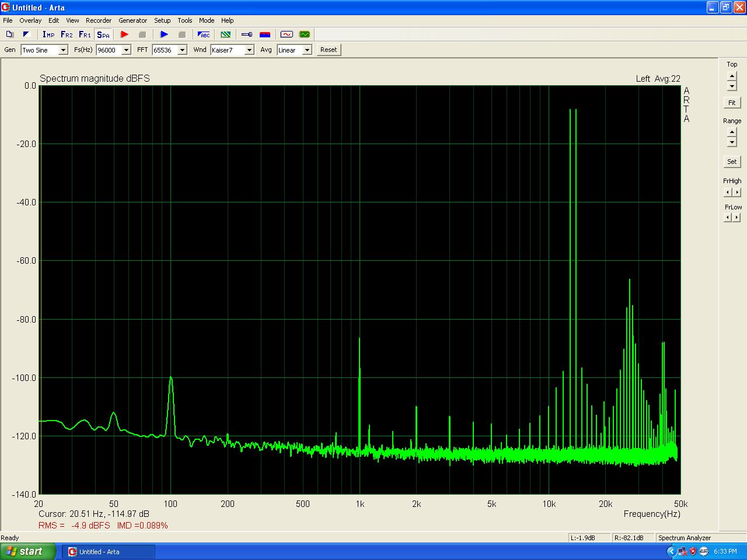The width and height of the screenshot is (747, 560).
Task: Start recording with the red play arrow
Action: tap(124, 34)
